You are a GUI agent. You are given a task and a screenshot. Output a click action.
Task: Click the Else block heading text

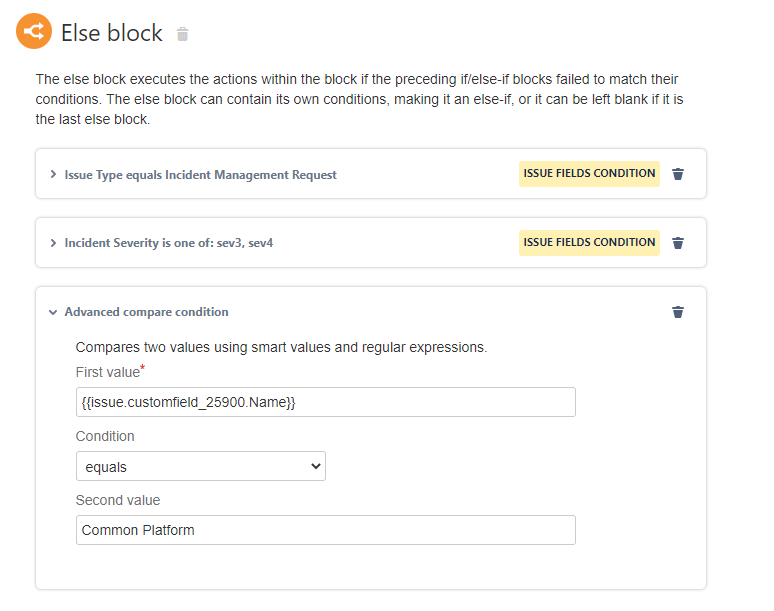[112, 33]
